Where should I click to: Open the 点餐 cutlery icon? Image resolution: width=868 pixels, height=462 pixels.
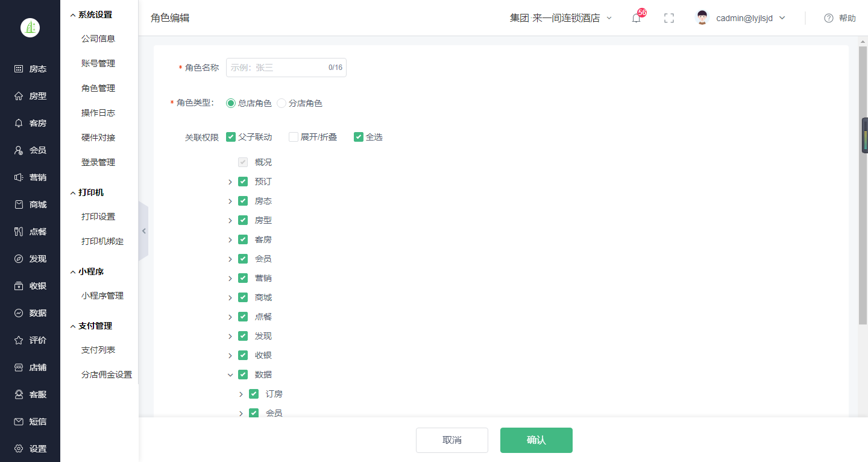(x=19, y=232)
